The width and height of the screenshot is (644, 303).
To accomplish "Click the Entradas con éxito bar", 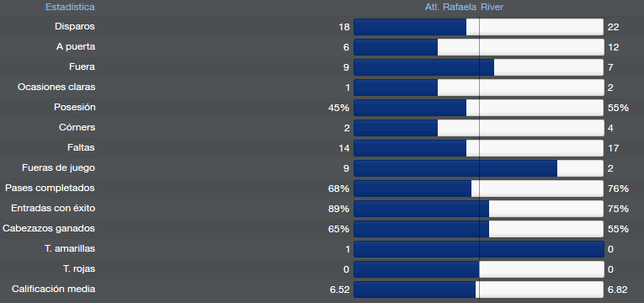I will tap(478, 209).
